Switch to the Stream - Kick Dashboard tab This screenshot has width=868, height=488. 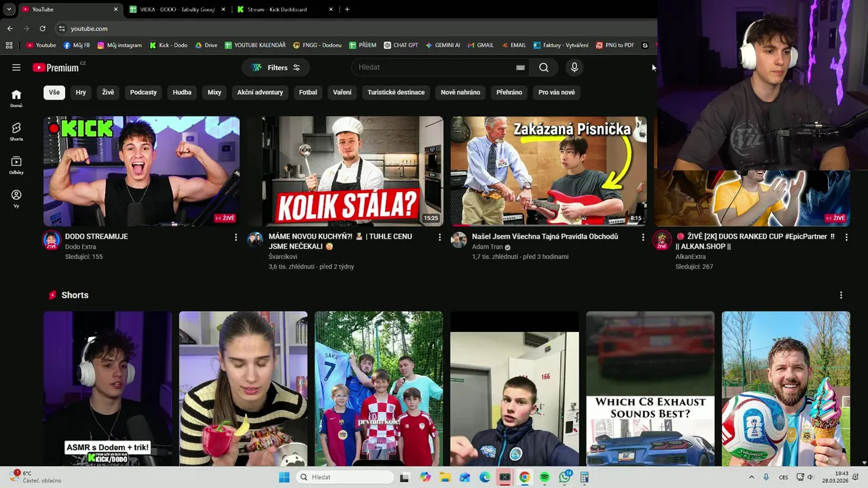(x=285, y=9)
